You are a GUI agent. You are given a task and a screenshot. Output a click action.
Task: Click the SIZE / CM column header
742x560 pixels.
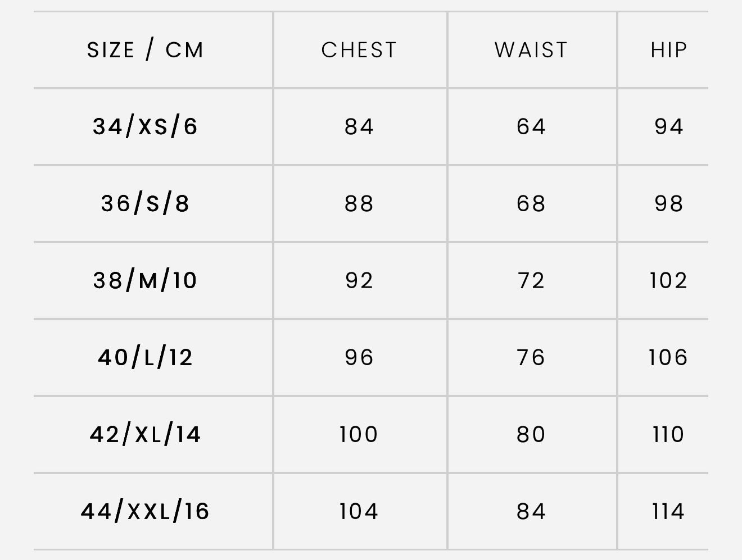(145, 51)
